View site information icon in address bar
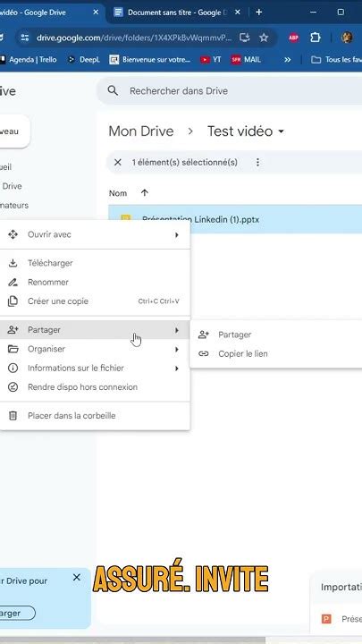This screenshot has width=362, height=644. [25, 38]
